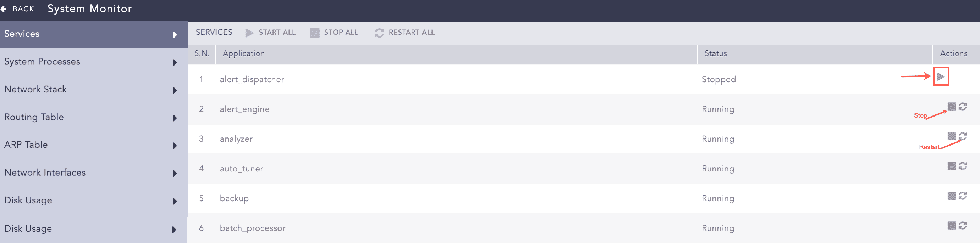Expand the Network Stack arrow
Image resolution: width=980 pixels, height=243 pixels.
(x=175, y=90)
